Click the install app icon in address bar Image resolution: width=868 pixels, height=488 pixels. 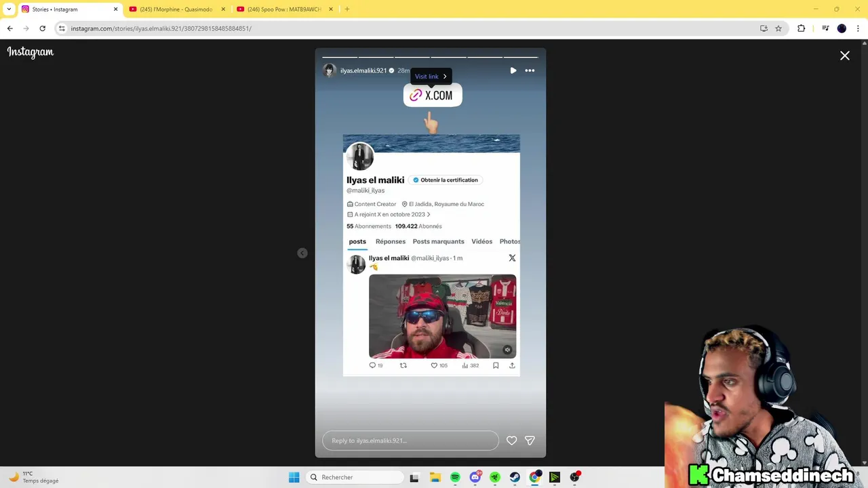point(764,28)
